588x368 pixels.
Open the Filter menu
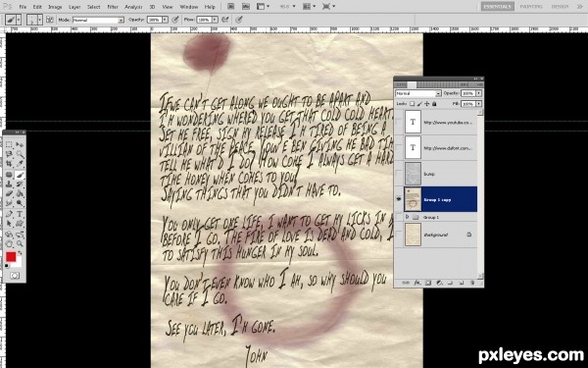point(113,7)
